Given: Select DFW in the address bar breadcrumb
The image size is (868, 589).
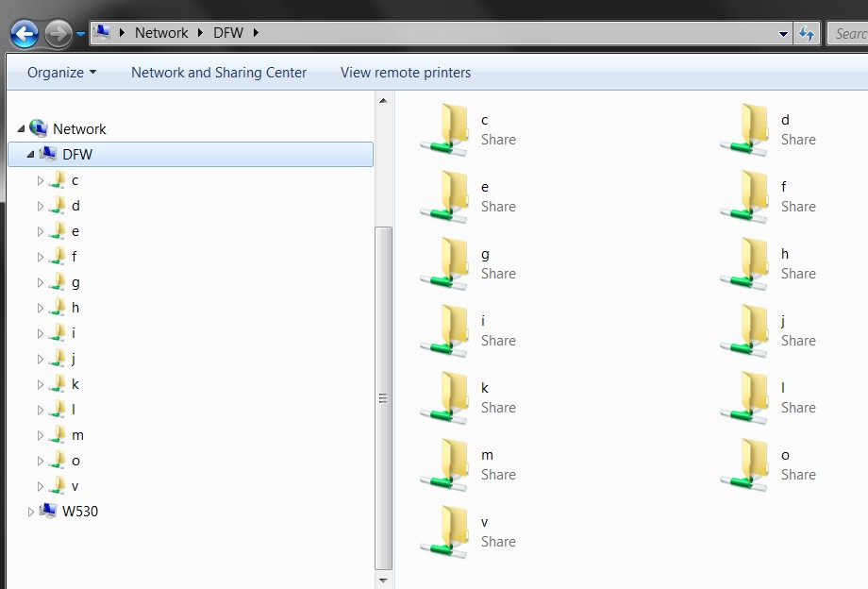Looking at the screenshot, I should [228, 33].
